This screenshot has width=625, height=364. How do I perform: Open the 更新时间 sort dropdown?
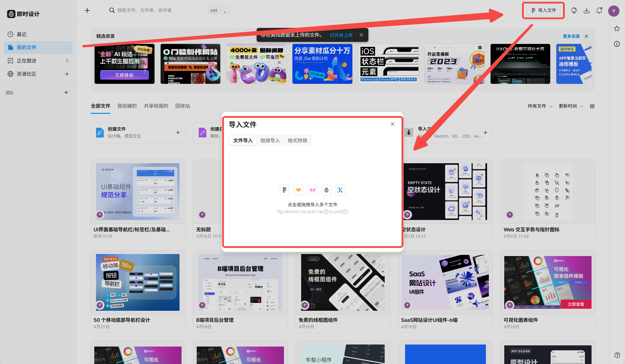(571, 106)
